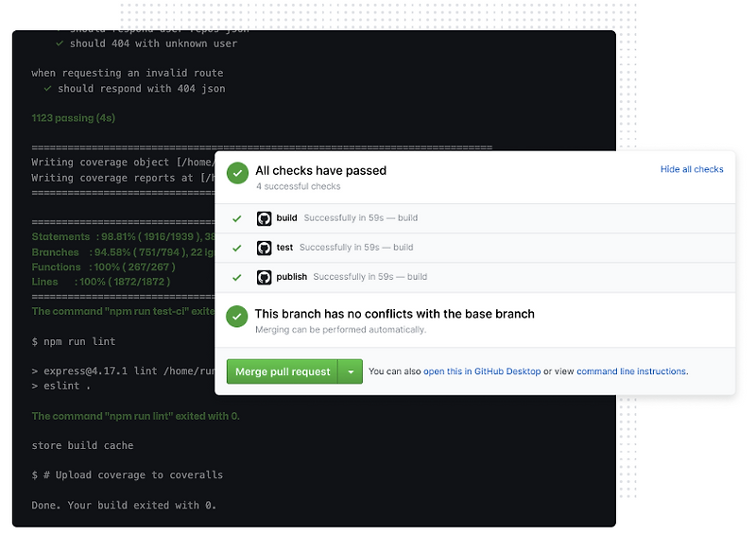Click the build check's GitHub Actions avatar icon
This screenshot has width=756, height=552.
(262, 218)
